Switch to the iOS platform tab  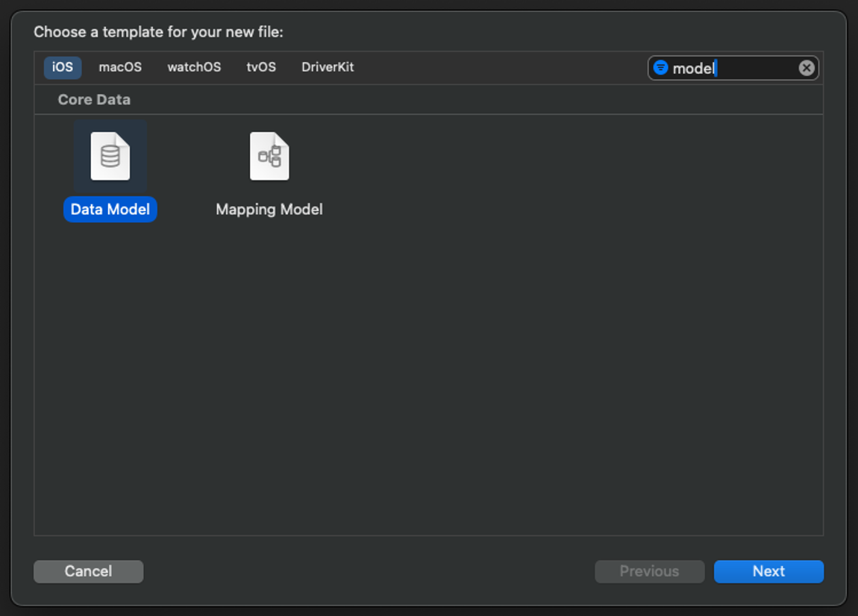(x=63, y=67)
